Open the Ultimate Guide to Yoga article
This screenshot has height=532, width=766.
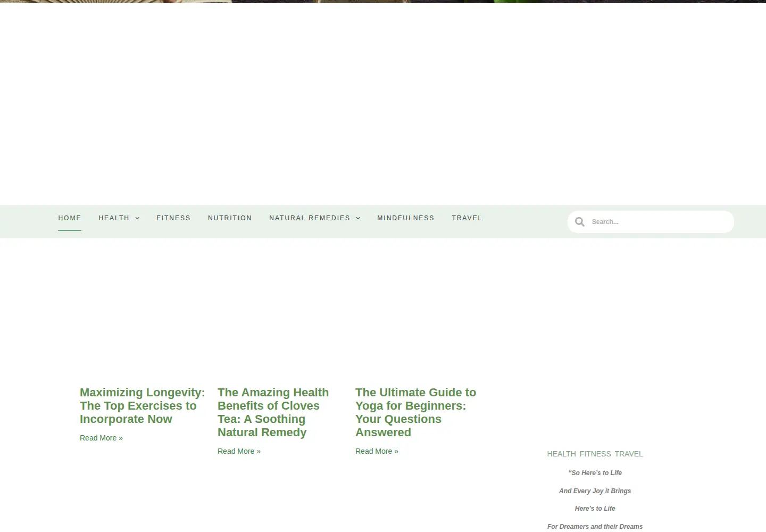tap(415, 412)
